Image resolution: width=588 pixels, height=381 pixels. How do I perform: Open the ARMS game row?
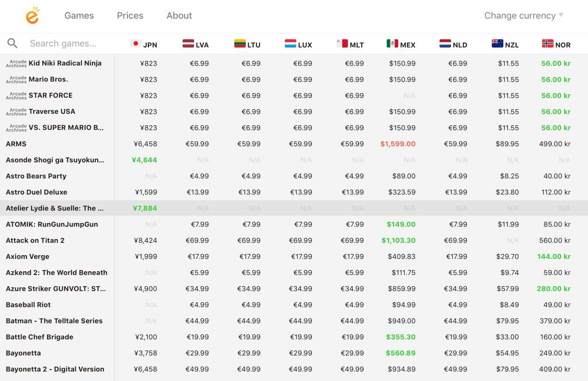click(x=294, y=144)
